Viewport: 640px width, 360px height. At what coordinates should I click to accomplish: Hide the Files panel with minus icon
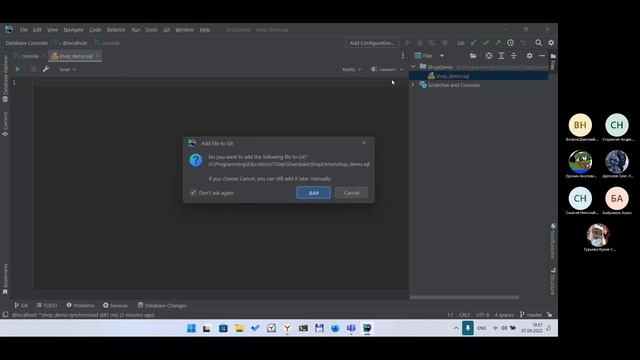pyautogui.click(x=542, y=56)
